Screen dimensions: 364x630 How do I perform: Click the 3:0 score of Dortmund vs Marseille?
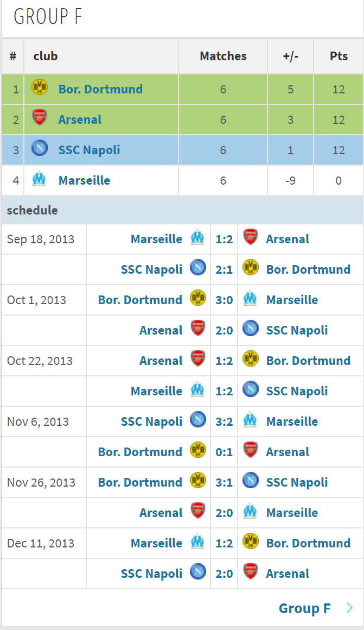point(224,300)
